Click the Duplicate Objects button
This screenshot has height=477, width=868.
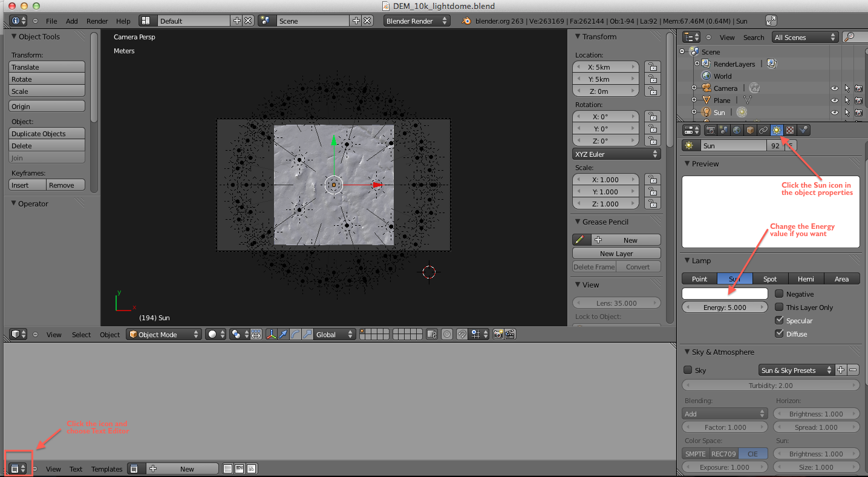[x=47, y=133]
